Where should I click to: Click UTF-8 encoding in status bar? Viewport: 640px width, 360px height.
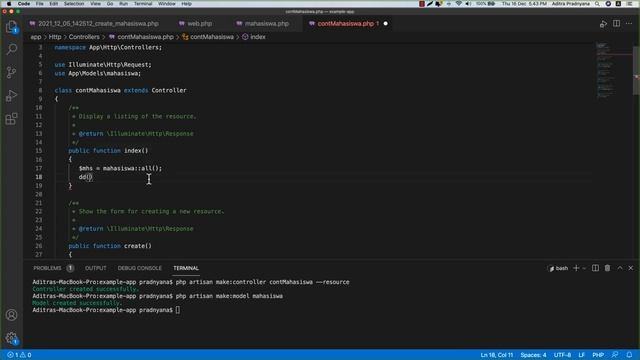point(562,355)
